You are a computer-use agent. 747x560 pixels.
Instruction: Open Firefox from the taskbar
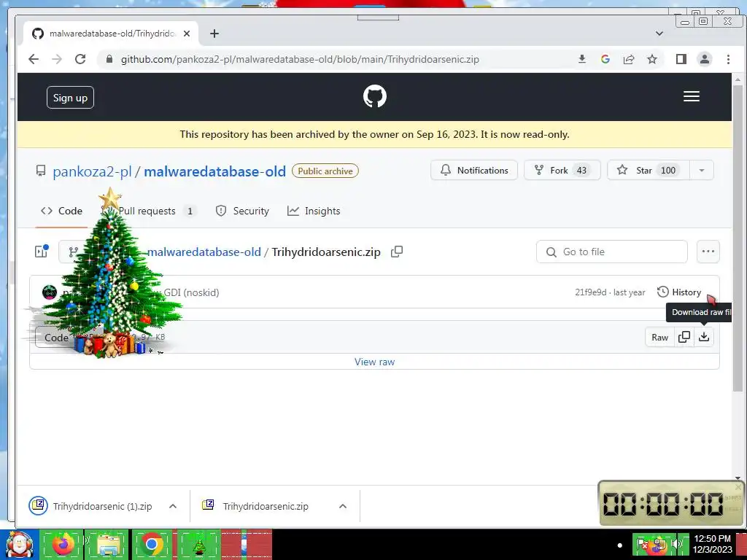coord(63,544)
